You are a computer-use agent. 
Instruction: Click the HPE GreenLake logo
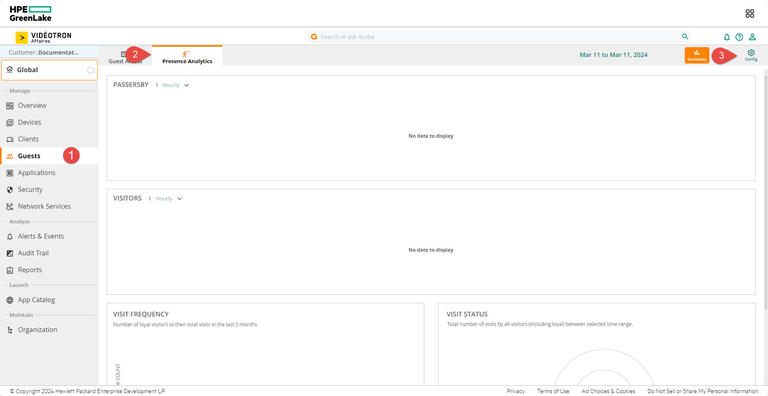[30, 13]
